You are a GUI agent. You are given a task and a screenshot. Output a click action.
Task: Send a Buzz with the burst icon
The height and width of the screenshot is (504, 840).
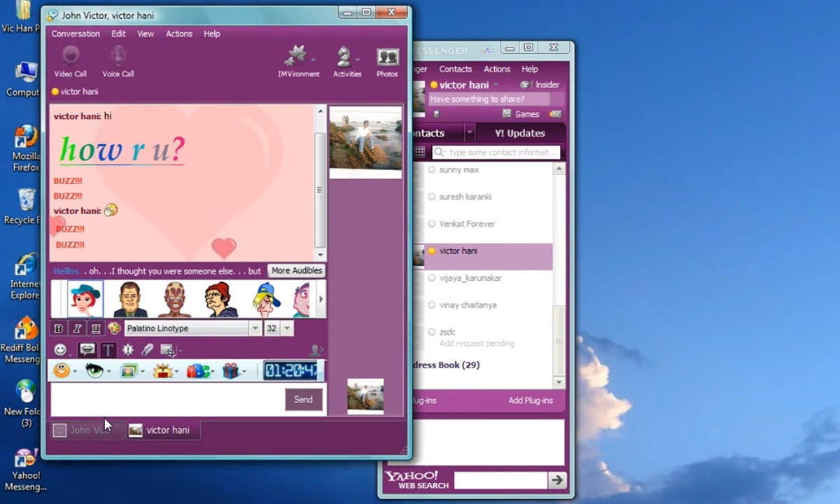tap(128, 349)
